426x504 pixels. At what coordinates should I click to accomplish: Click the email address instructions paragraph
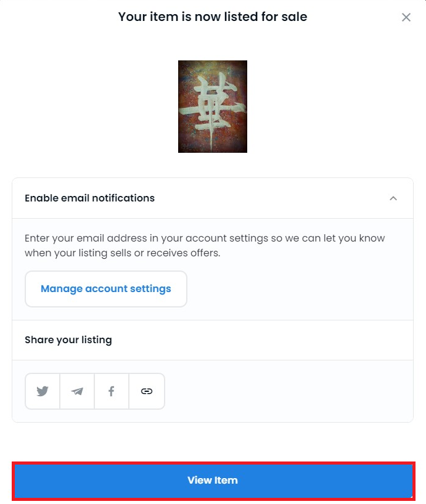[x=205, y=246]
